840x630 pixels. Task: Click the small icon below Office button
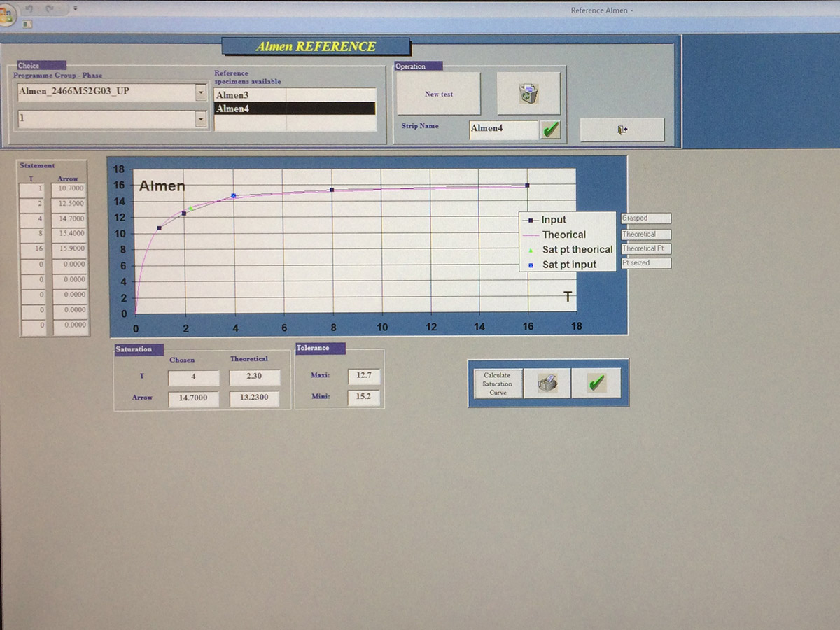pos(27,24)
